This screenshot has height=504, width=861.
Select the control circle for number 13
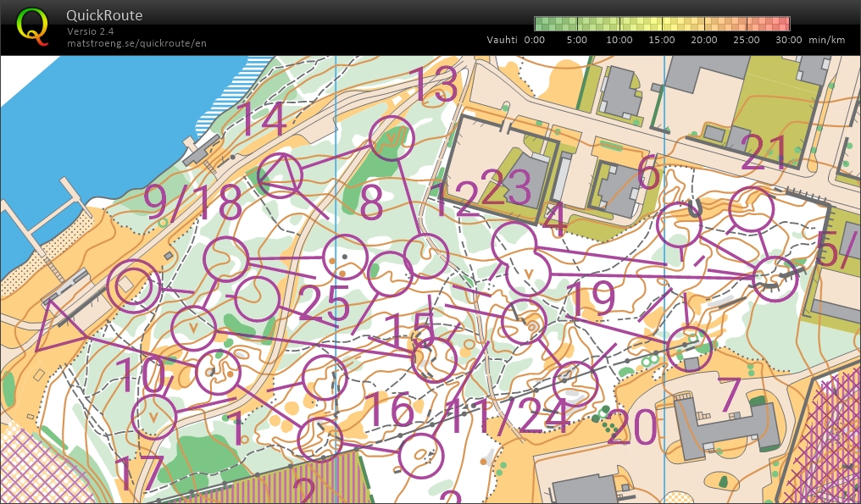tap(392, 139)
